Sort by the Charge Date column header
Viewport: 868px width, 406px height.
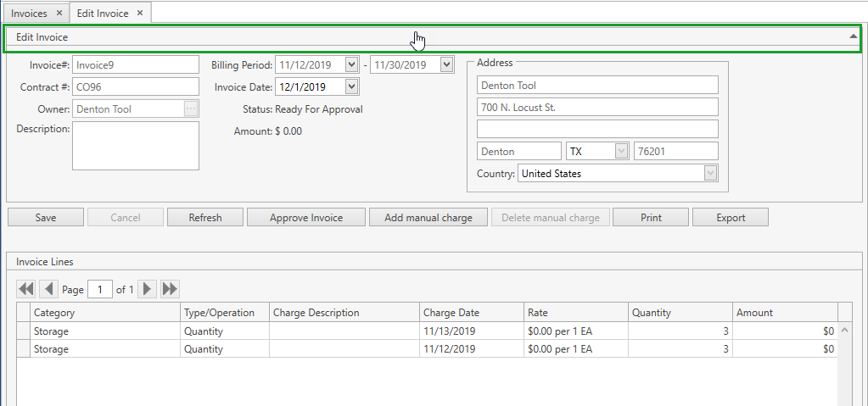click(x=471, y=313)
